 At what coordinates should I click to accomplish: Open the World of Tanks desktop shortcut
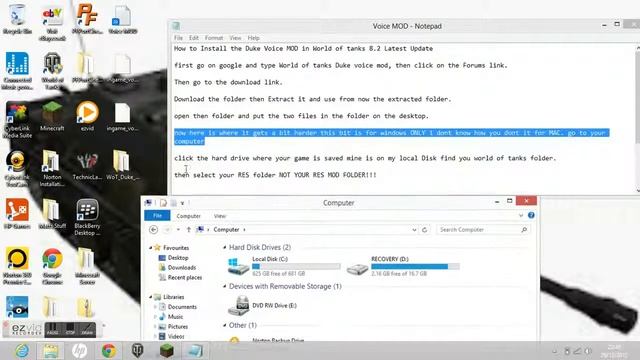[x=52, y=71]
